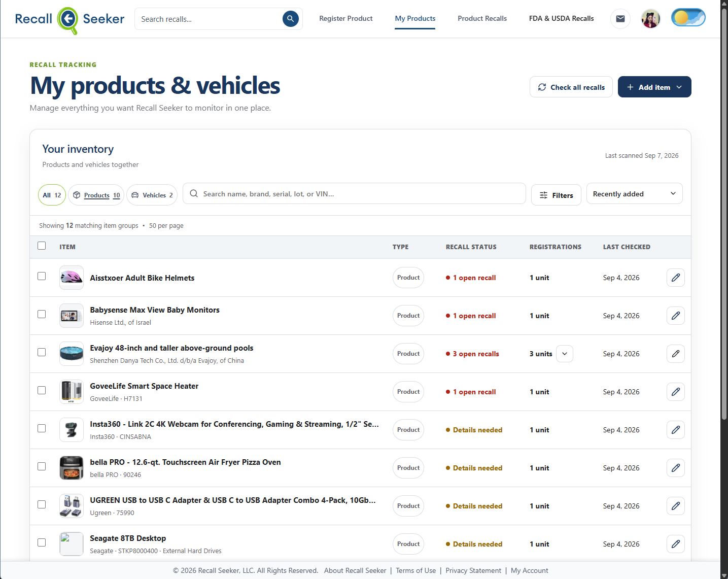Open the Babysense Max View Baby Monitors title
Viewport: 728px width, 579px height.
(x=155, y=310)
